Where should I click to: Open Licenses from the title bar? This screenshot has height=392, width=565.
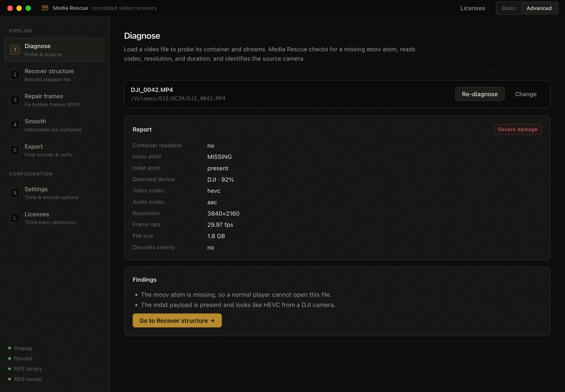[x=473, y=8]
